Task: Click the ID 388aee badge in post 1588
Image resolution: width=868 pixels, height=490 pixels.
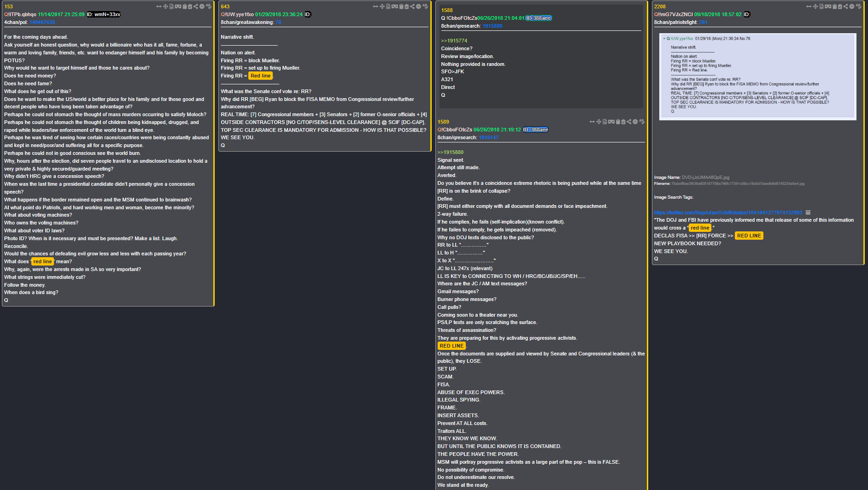Action: pyautogui.click(x=539, y=18)
